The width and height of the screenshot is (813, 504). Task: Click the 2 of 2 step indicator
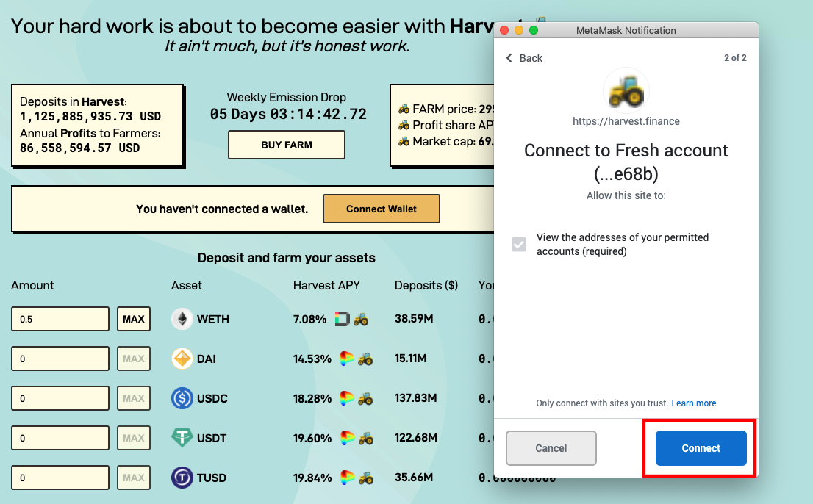pos(735,57)
